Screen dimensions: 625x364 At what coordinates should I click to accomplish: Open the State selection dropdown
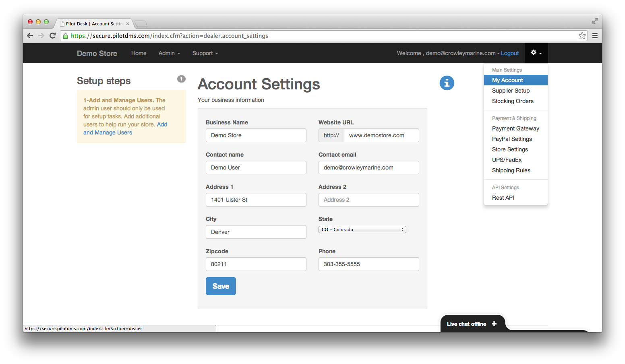tap(362, 229)
